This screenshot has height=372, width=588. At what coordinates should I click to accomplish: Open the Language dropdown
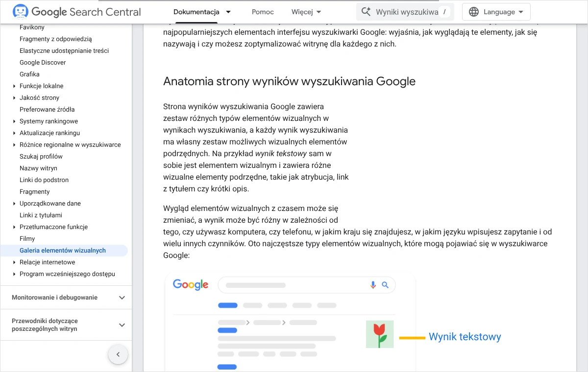pos(496,12)
